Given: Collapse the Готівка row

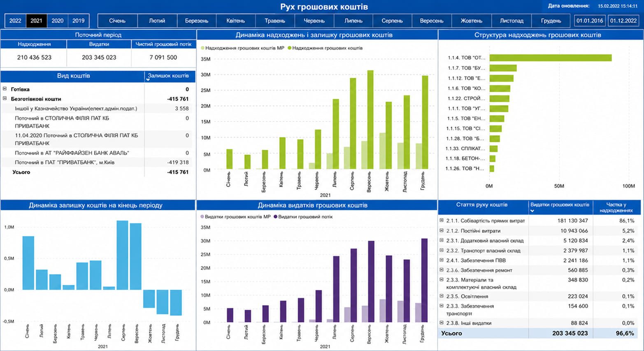Looking at the screenshot, I should point(5,89).
